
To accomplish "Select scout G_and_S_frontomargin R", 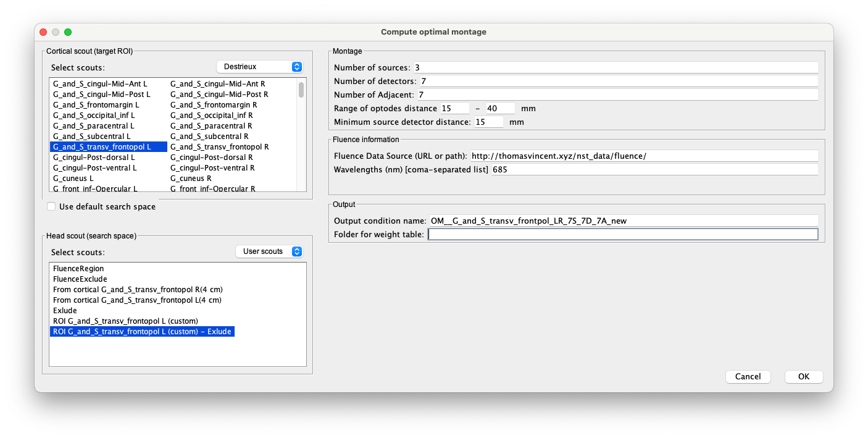I will [x=213, y=105].
